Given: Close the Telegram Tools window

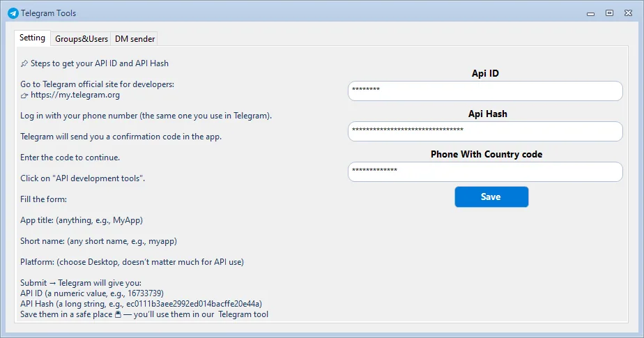Looking at the screenshot, I should 628,13.
